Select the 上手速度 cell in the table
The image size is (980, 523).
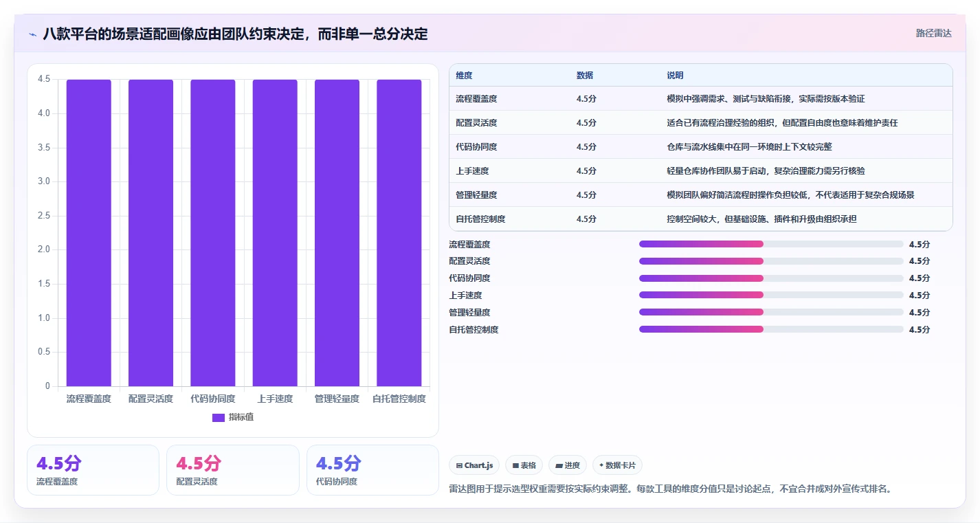click(472, 171)
